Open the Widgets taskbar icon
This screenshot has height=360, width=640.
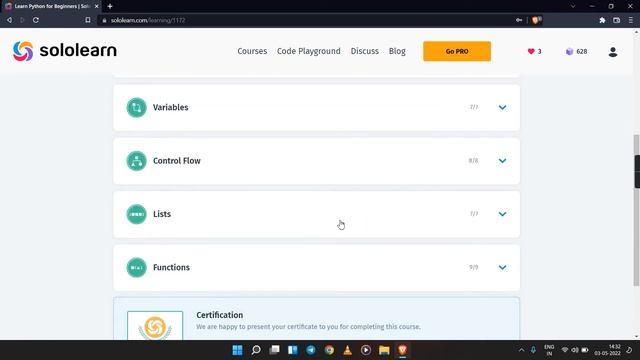293,350
